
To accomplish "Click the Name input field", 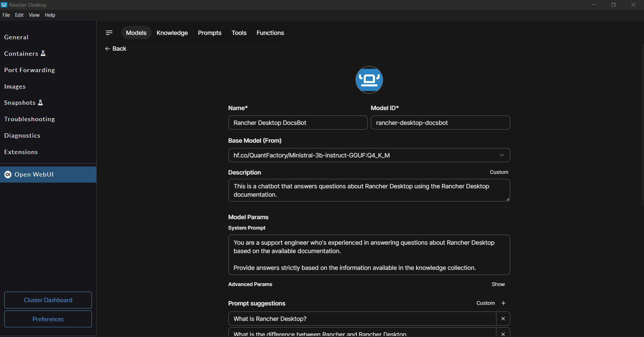I will tap(298, 123).
